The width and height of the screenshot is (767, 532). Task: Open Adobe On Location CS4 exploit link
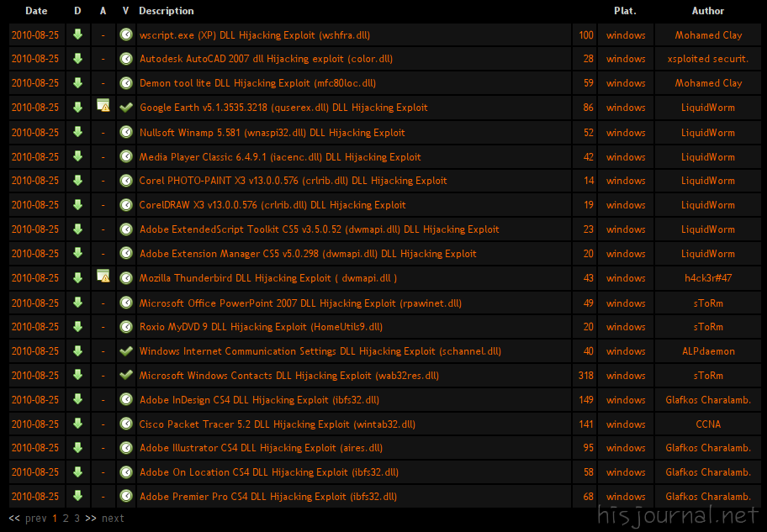(269, 472)
